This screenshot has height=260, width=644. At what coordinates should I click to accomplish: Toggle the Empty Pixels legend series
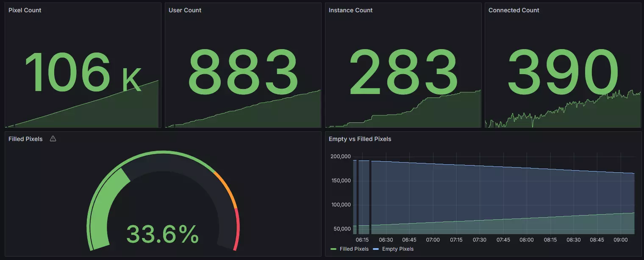tap(398, 249)
